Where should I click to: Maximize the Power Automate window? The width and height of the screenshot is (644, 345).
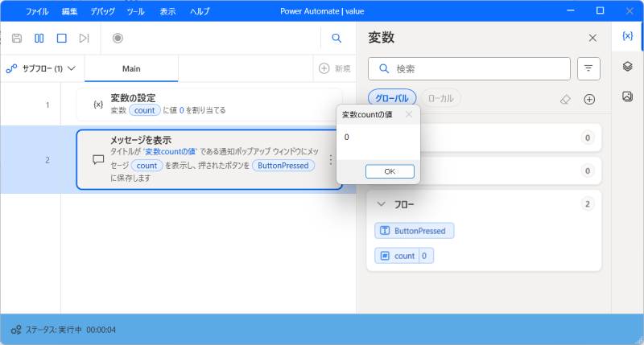click(x=600, y=10)
